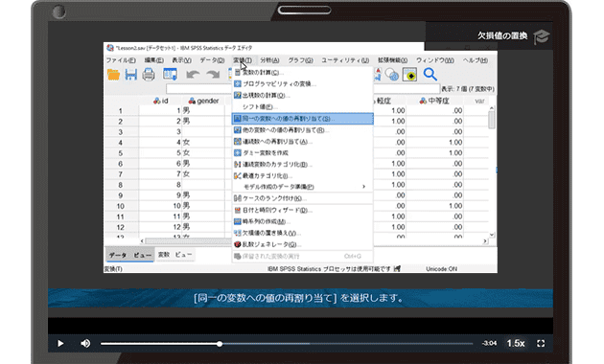Screen dimensions: 604x364
Task: Change the 1.5x playback speed
Action: click(516, 343)
